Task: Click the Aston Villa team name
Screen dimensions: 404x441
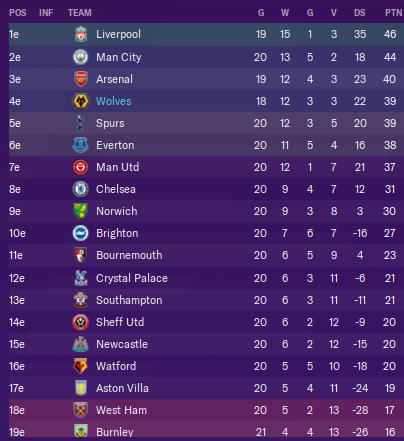Action: 122,388
